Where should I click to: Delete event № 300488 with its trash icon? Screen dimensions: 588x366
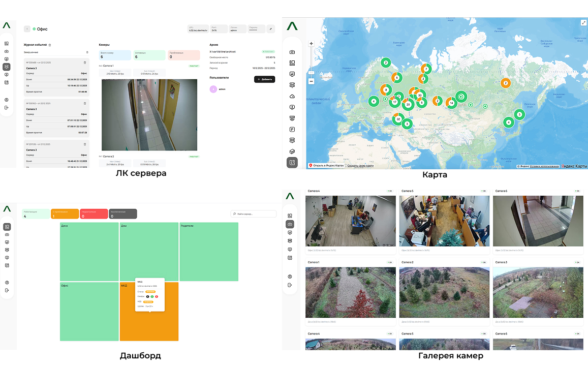click(x=85, y=62)
